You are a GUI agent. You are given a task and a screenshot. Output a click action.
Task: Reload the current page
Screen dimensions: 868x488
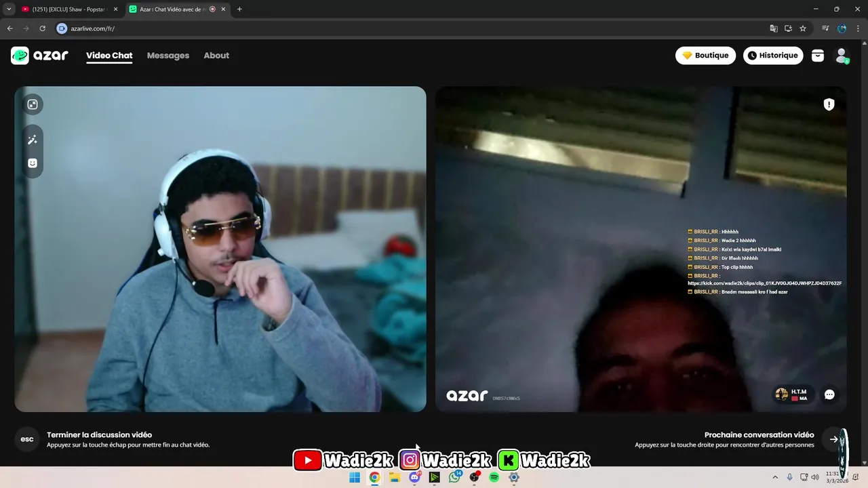point(42,28)
